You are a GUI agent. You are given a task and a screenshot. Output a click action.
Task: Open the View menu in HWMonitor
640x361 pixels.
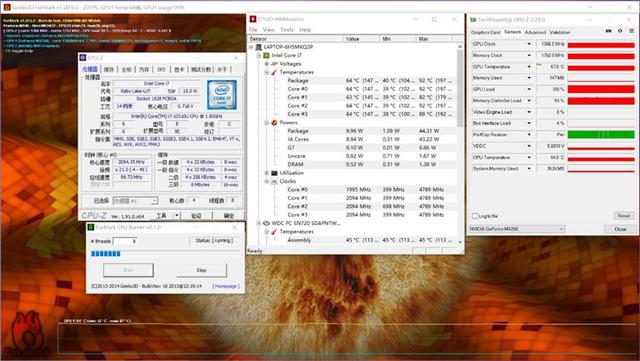point(269,30)
